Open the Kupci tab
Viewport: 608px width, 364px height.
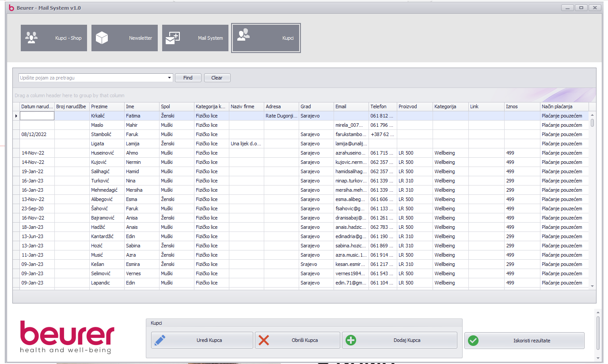click(266, 38)
